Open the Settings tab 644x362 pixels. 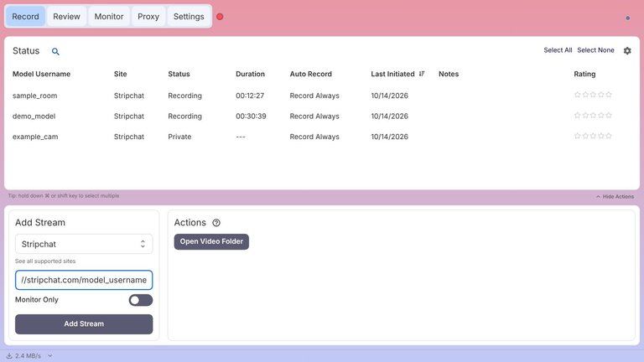click(x=189, y=17)
